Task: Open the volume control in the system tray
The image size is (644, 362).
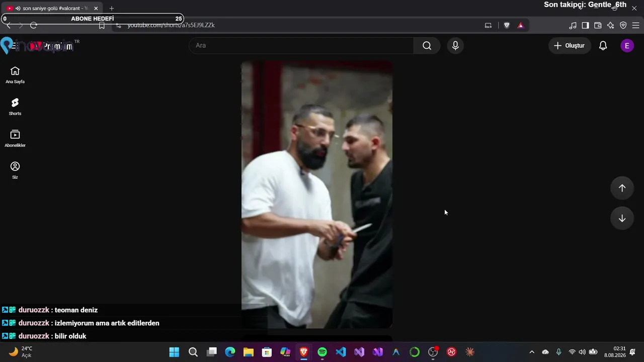Action: (582, 352)
